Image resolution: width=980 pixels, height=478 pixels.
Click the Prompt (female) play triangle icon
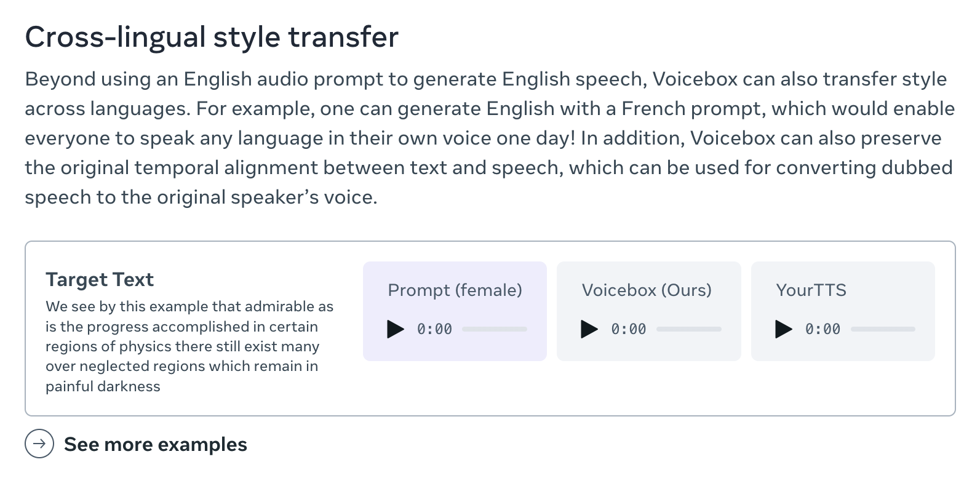[x=396, y=329]
